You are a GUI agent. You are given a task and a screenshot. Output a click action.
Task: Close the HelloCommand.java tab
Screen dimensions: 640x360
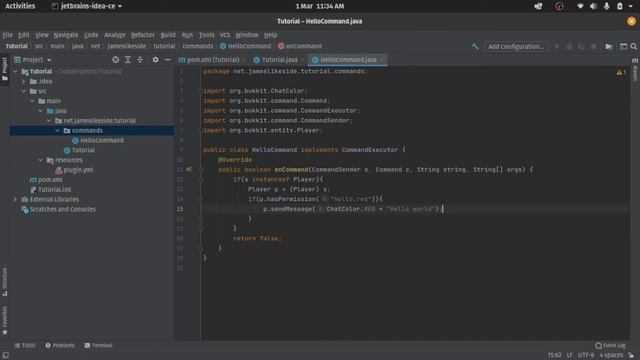pos(382,60)
